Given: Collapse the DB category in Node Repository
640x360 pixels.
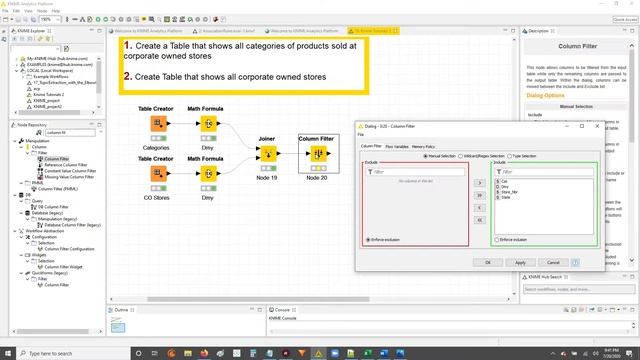Looking at the screenshot, I should pyautogui.click(x=15, y=195).
